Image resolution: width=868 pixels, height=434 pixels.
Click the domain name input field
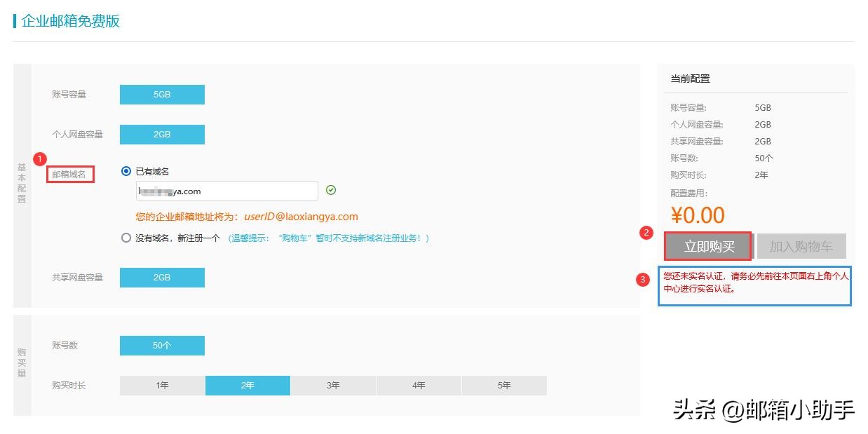[x=226, y=190]
